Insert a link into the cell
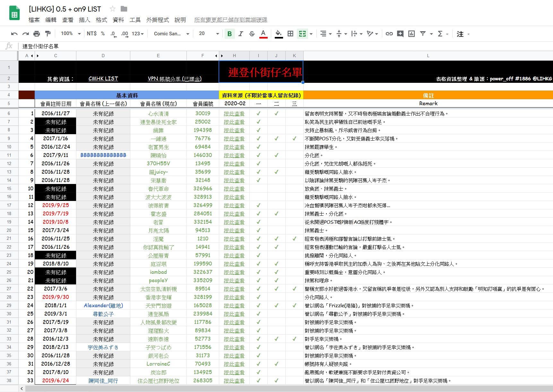The height and width of the screenshot is (392, 553). click(389, 34)
